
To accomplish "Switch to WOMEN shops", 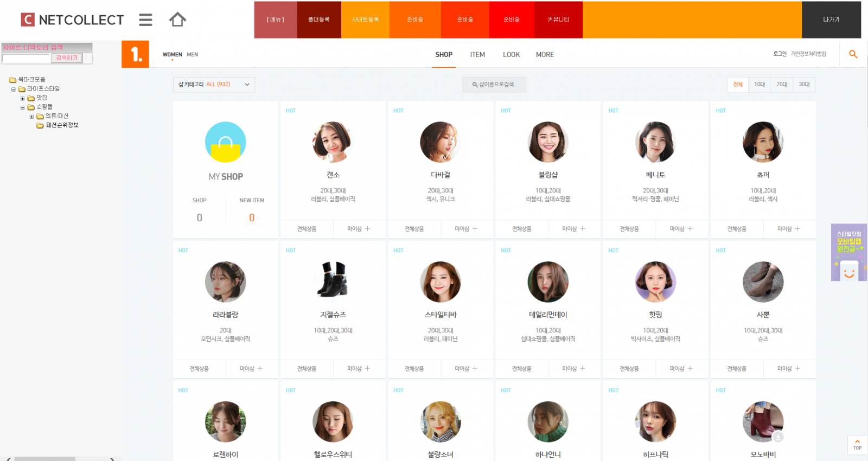I will click(x=173, y=55).
